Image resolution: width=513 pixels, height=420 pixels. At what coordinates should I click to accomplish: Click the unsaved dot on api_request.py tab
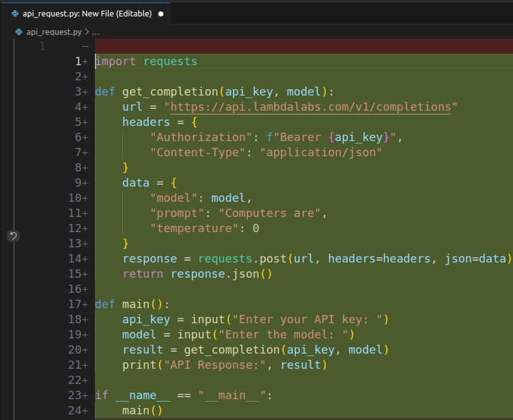[x=160, y=13]
